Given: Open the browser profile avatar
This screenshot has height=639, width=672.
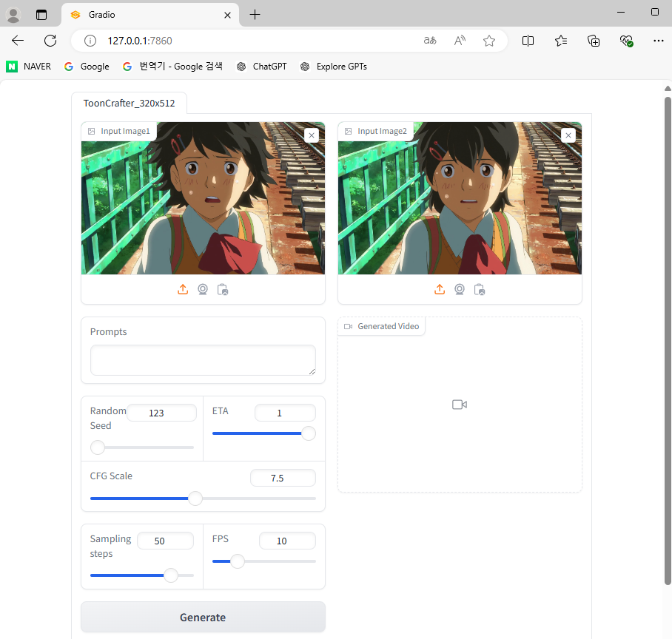Looking at the screenshot, I should pyautogui.click(x=13, y=15).
